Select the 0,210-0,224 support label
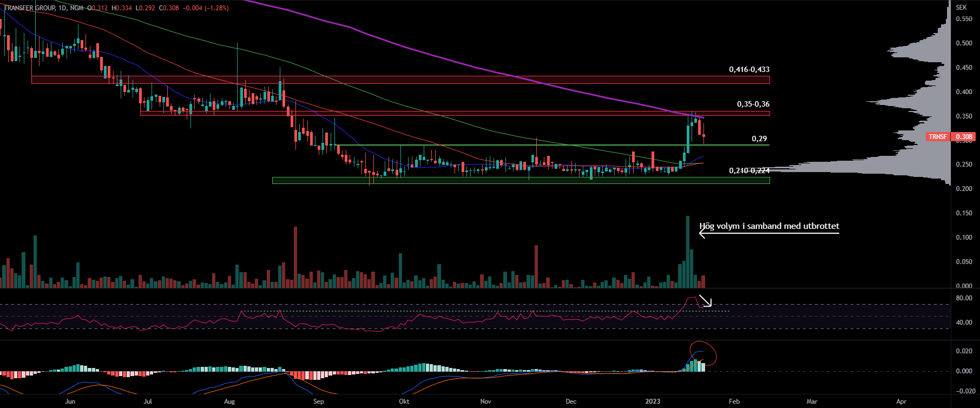 pos(749,170)
